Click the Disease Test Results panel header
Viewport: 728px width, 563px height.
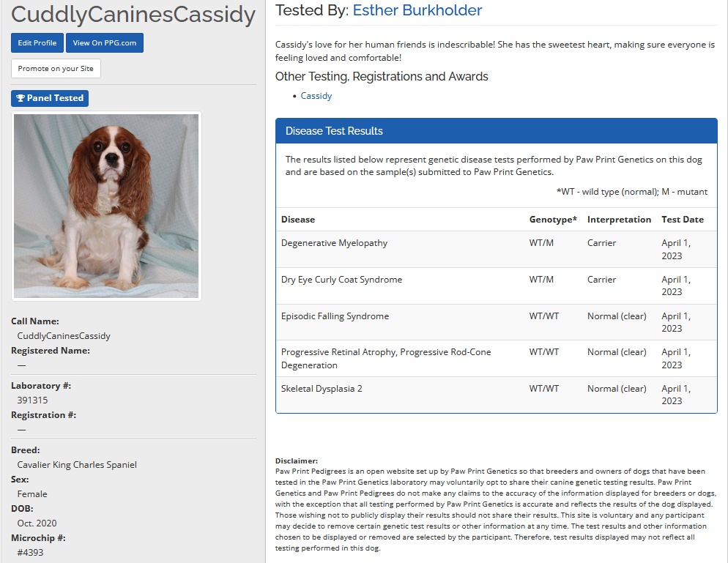tap(496, 131)
